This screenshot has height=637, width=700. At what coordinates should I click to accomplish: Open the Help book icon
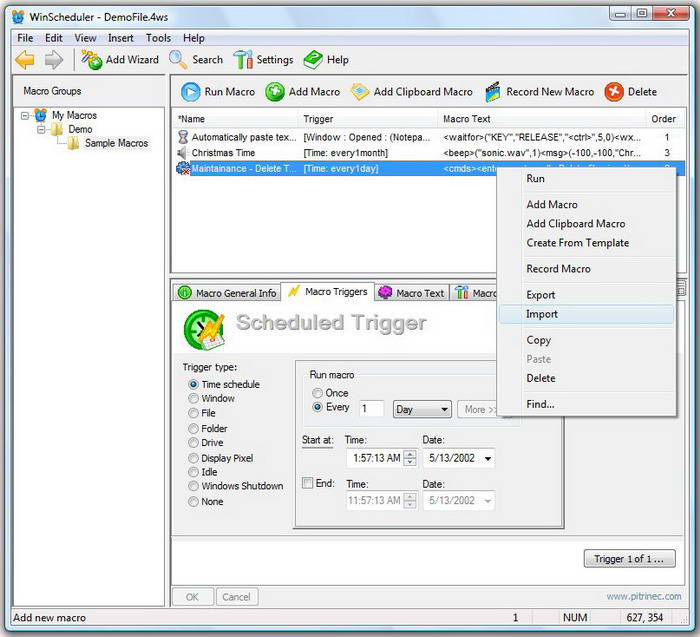tap(313, 59)
